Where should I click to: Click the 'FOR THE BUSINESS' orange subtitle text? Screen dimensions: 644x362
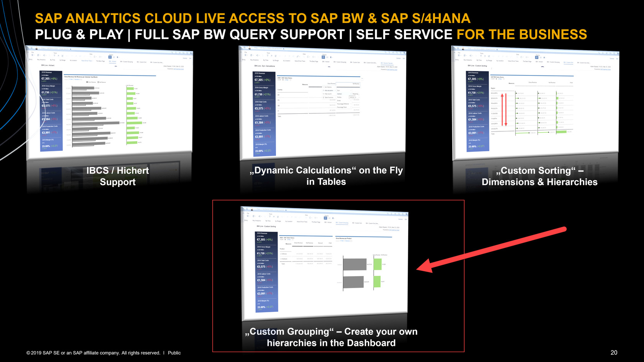tap(522, 34)
